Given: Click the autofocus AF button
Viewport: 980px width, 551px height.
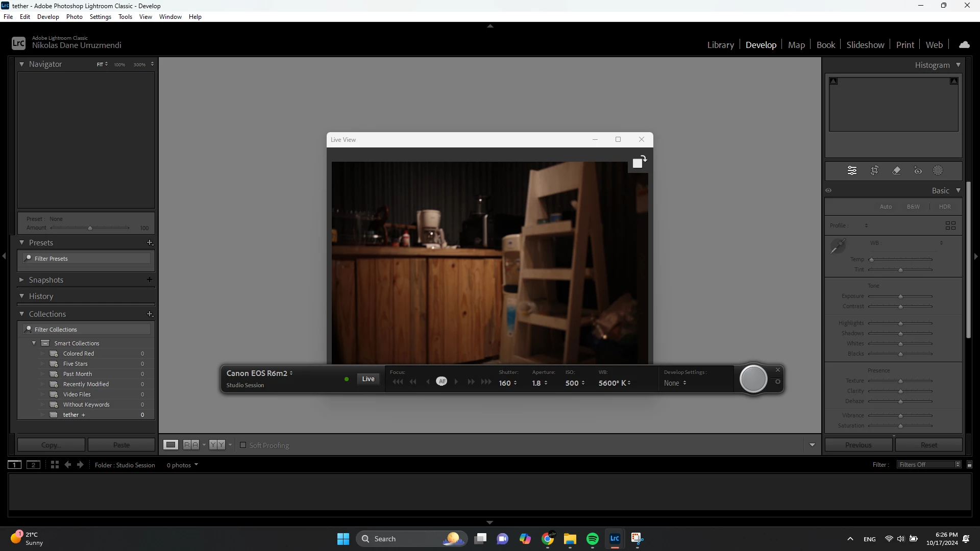Looking at the screenshot, I should 442,381.
